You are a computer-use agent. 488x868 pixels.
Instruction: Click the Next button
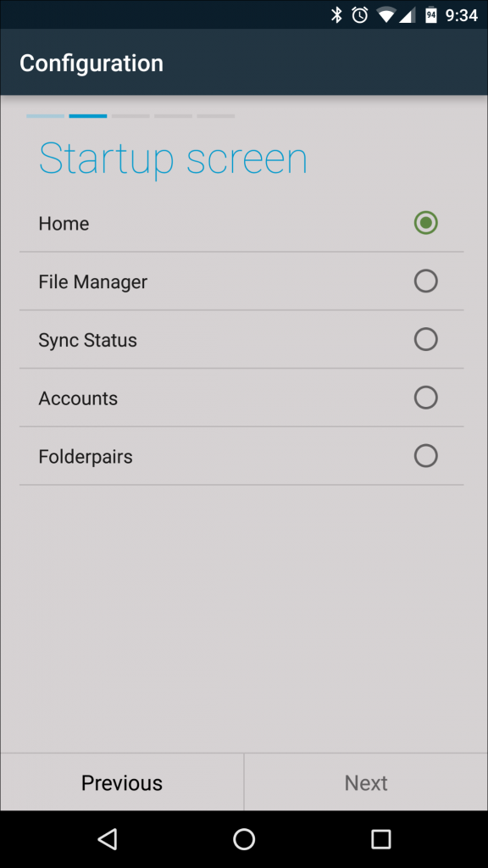tap(366, 782)
